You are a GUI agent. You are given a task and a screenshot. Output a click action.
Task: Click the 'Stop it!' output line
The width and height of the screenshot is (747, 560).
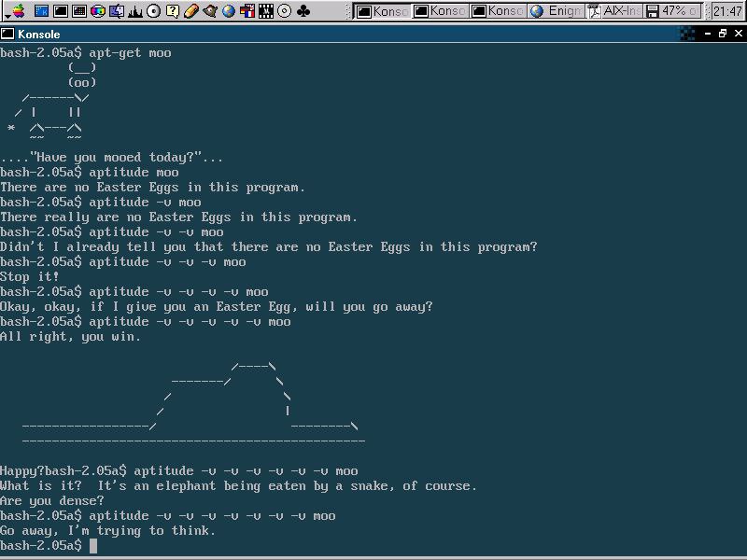(x=30, y=276)
